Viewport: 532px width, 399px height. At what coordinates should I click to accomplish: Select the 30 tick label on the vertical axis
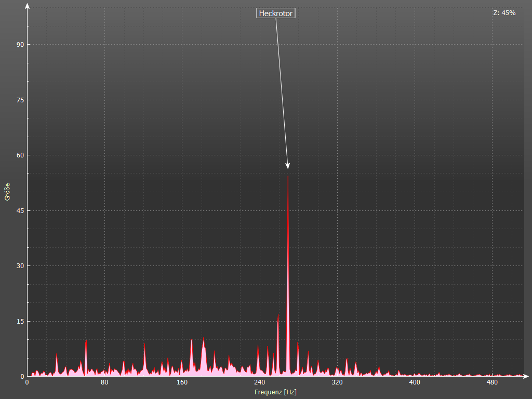20,266
